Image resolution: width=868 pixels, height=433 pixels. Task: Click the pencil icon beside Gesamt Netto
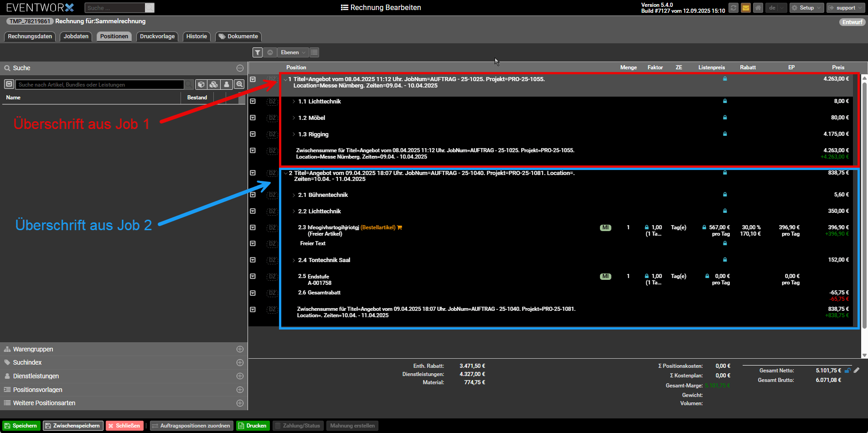(857, 371)
